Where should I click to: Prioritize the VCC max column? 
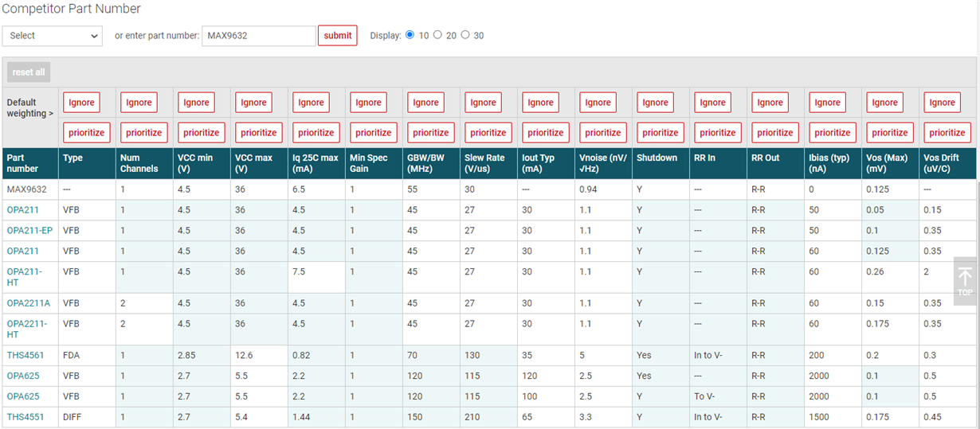click(258, 133)
